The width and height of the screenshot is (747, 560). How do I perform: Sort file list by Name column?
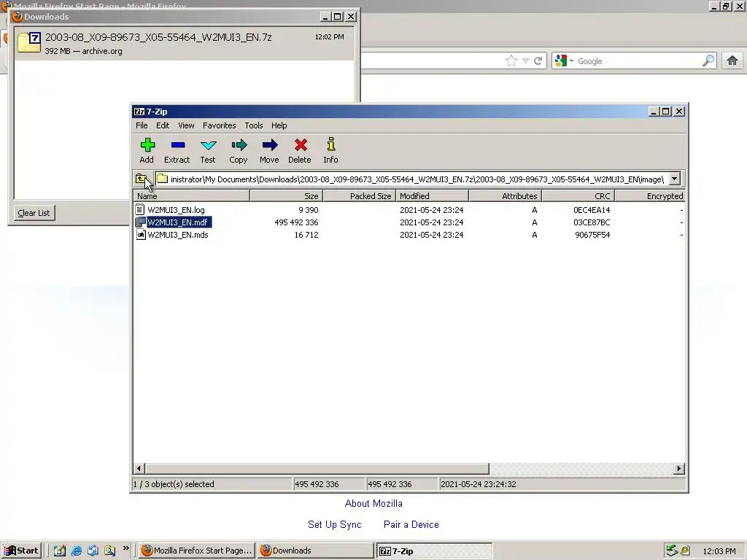pos(192,195)
